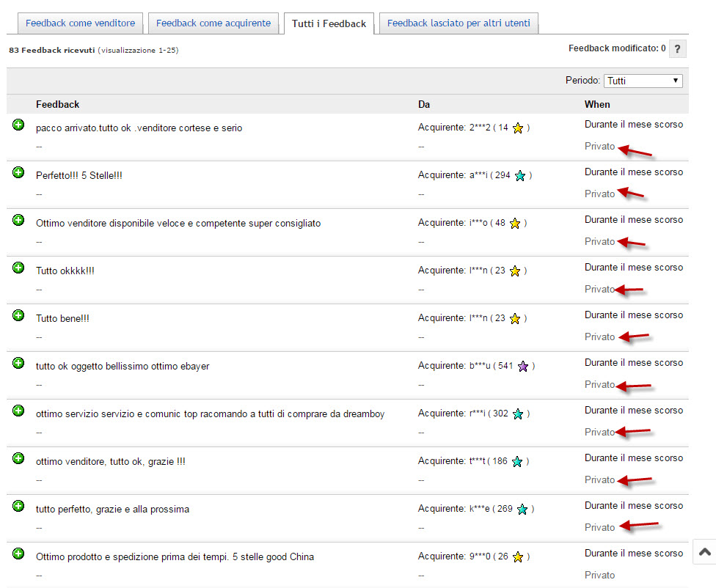Open the Periodo dropdown
Viewport: 716px width, 588px height.
(643, 81)
